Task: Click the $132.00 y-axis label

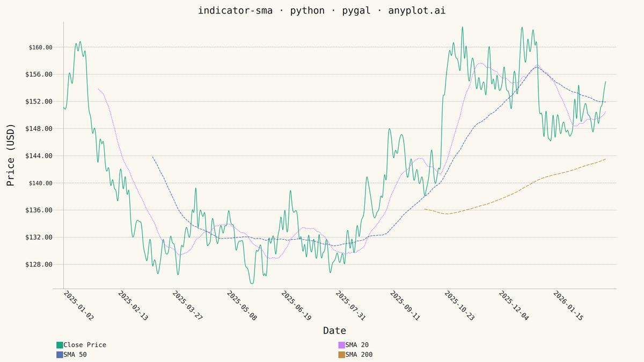Action: click(x=39, y=237)
